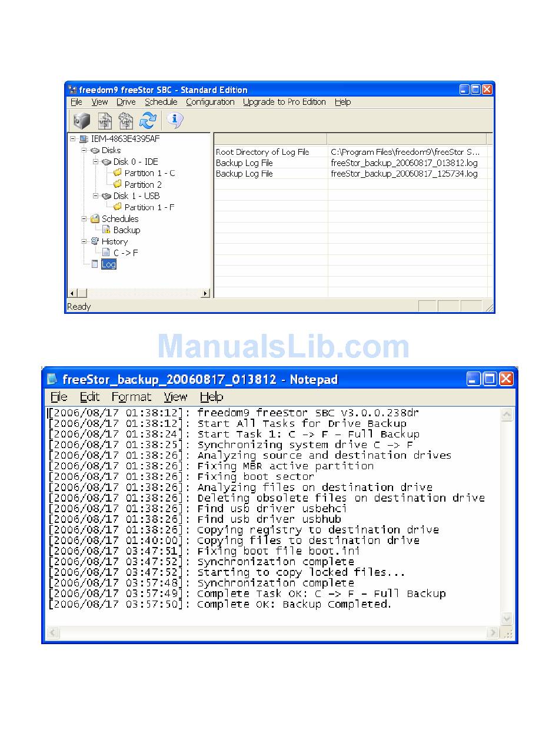Click the computer icon beside IBM-4863E4395AF

pos(84,139)
